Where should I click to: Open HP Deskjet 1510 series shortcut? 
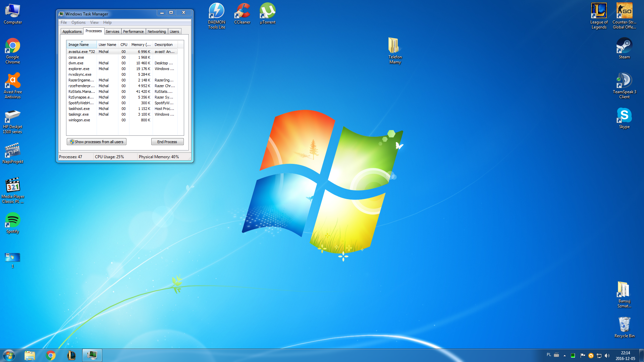pyautogui.click(x=13, y=121)
